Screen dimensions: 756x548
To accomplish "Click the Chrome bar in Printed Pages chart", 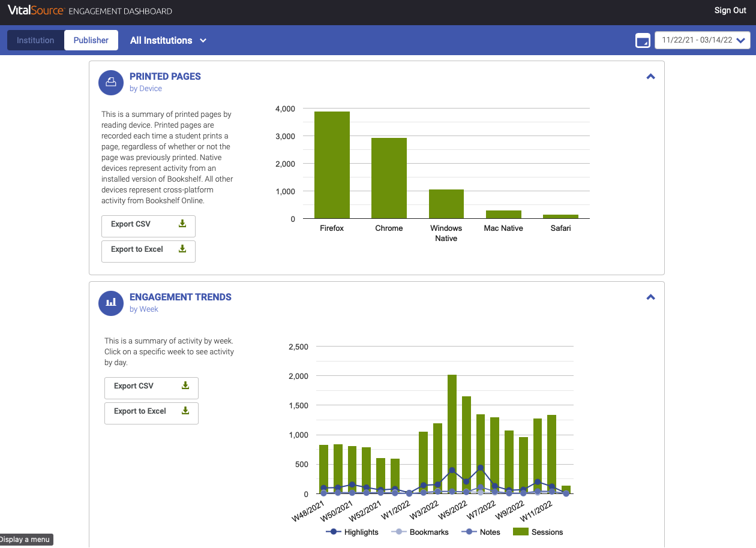I will (389, 178).
